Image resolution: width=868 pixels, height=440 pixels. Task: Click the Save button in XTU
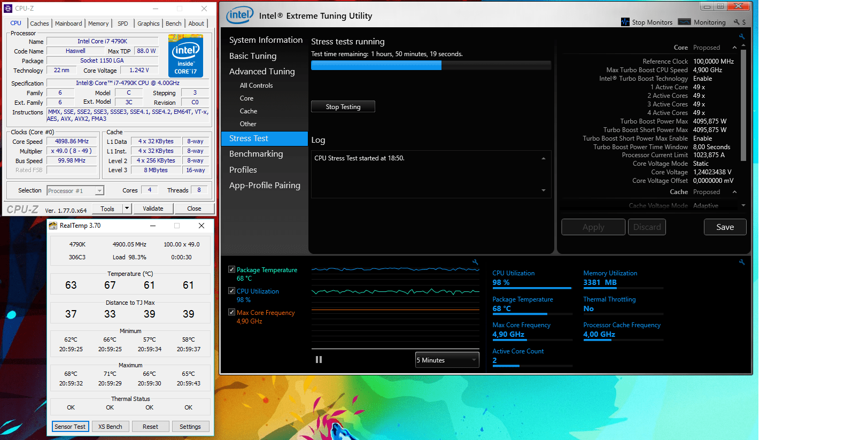pyautogui.click(x=725, y=227)
